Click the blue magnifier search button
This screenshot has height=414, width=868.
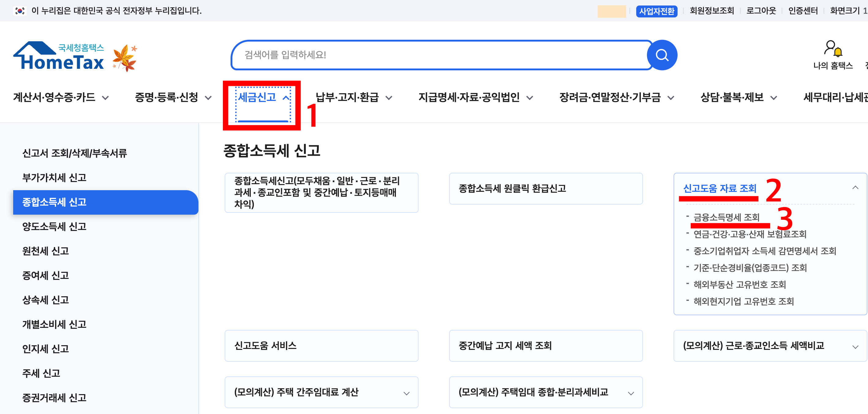point(662,55)
